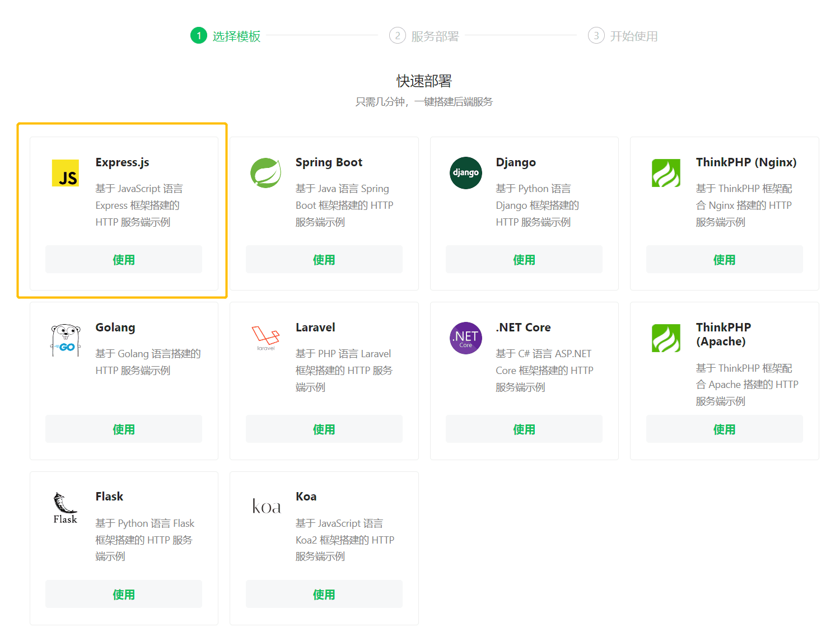Click the Django dark green logo
This screenshot has width=840, height=641.
466,173
